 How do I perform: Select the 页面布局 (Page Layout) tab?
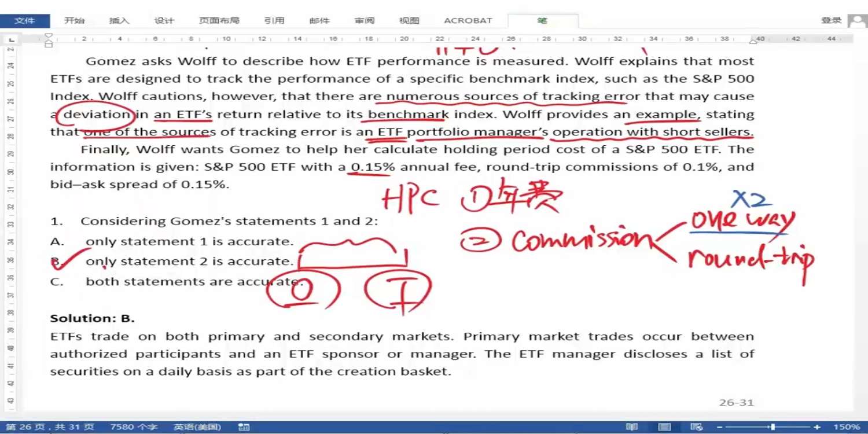(x=219, y=21)
